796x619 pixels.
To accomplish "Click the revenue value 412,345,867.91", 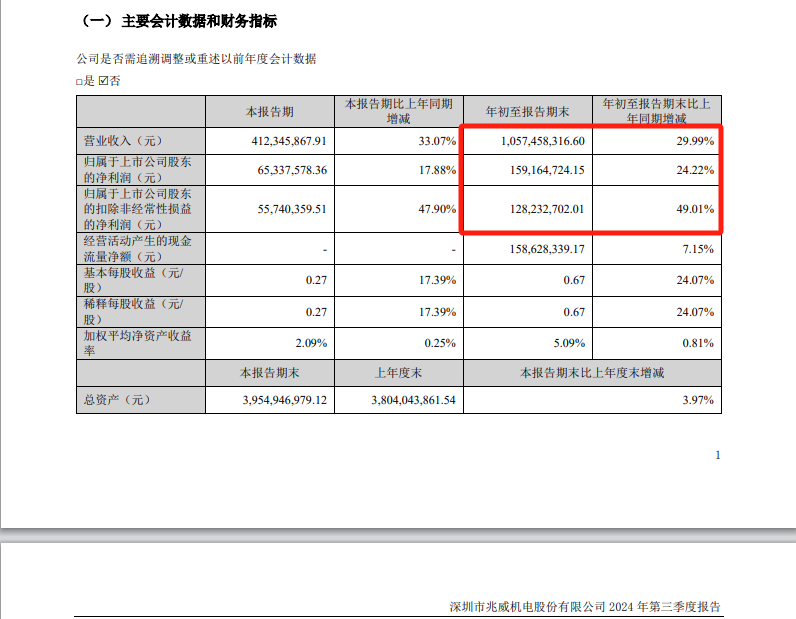I will click(286, 142).
